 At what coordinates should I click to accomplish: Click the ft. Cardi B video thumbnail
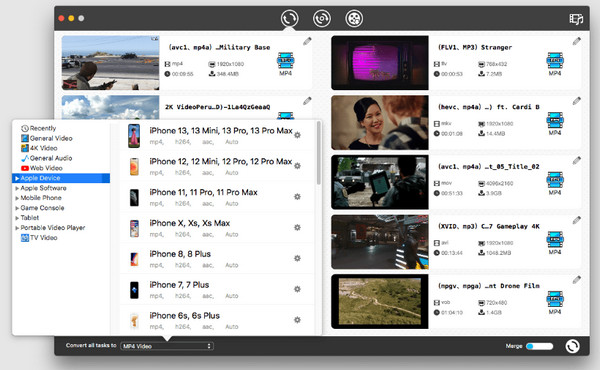pos(380,122)
